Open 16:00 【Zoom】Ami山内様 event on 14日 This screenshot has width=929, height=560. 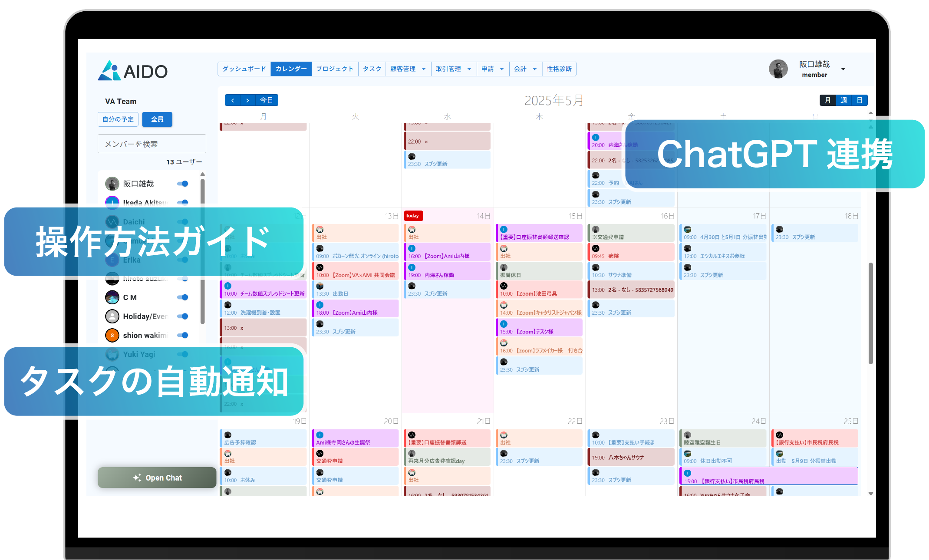pyautogui.click(x=447, y=252)
